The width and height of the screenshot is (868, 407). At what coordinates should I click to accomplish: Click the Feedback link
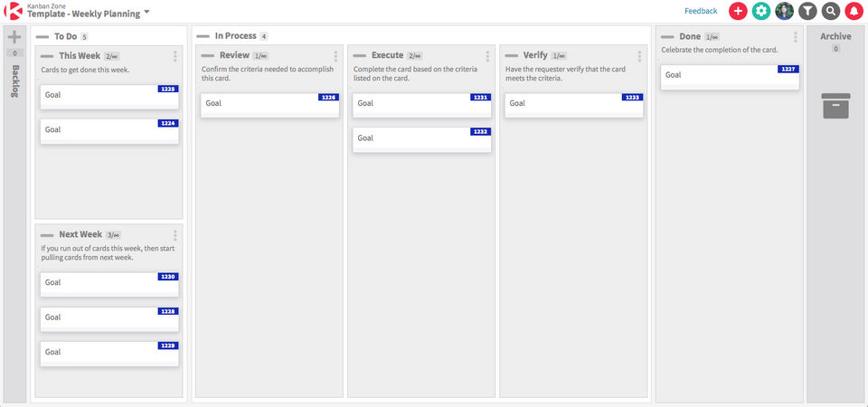pyautogui.click(x=701, y=12)
